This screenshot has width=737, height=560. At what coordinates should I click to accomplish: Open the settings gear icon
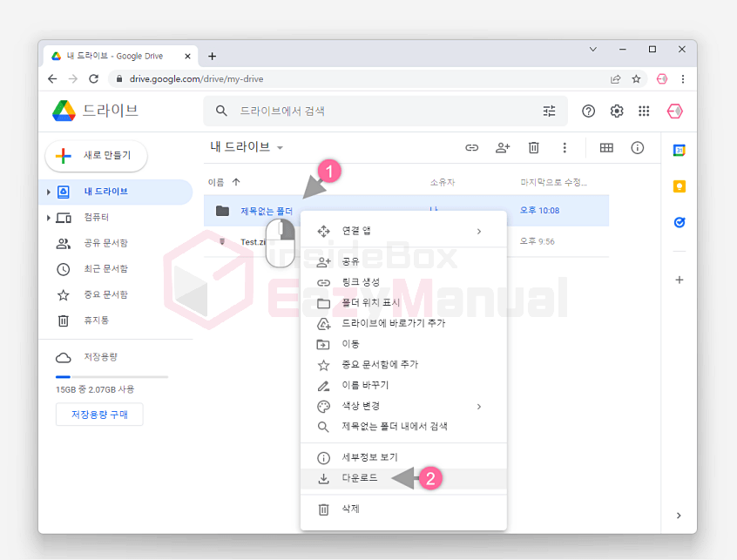(x=616, y=111)
